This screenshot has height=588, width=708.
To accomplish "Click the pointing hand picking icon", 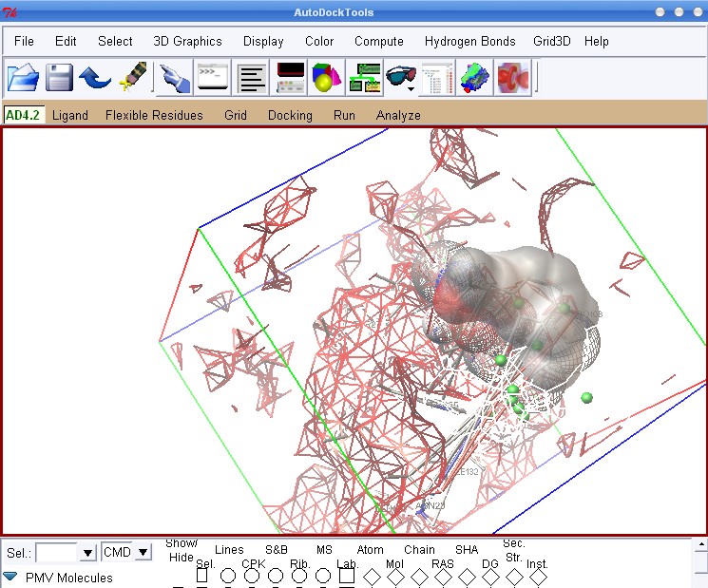I will point(174,78).
